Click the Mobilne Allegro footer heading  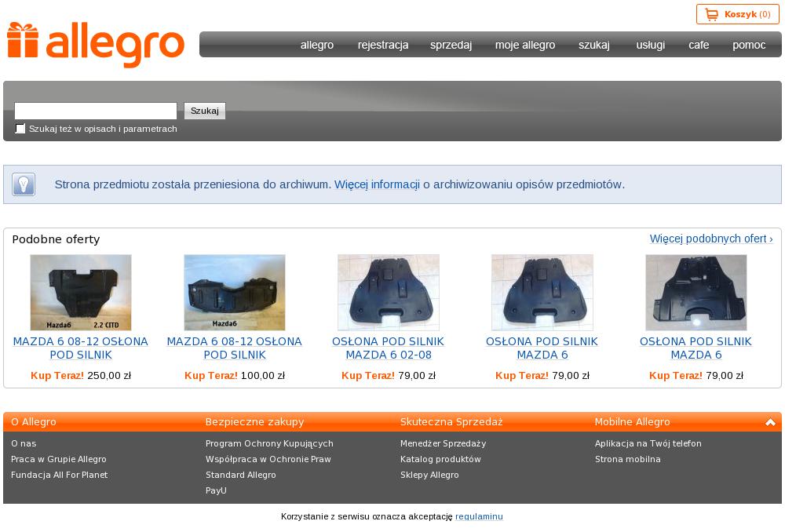[632, 422]
